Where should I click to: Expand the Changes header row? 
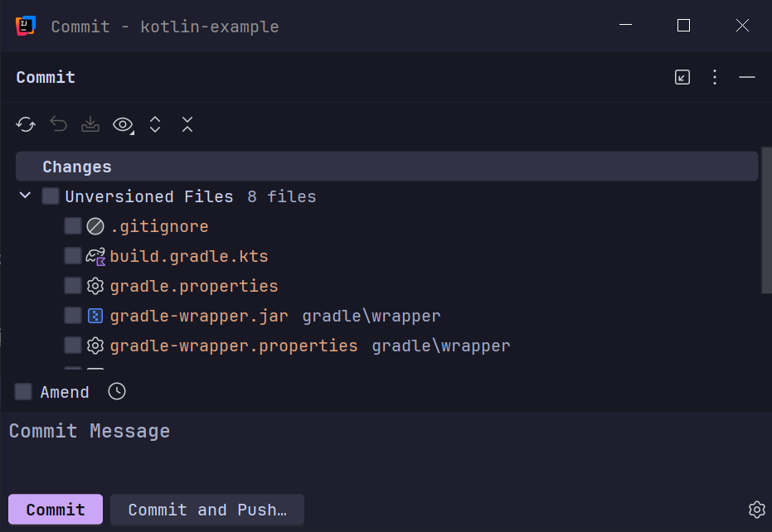(x=76, y=167)
